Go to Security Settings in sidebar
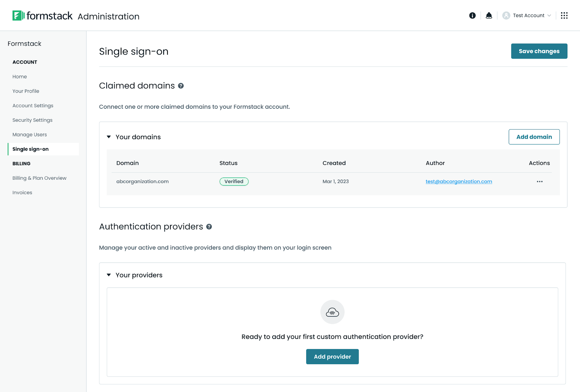 pyautogui.click(x=32, y=120)
